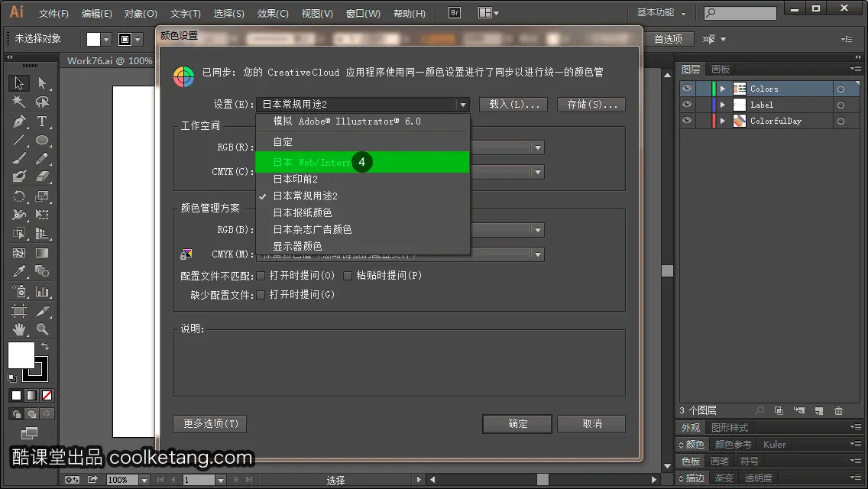Click control bar fill color swatch
The image size is (868, 489).
click(x=93, y=39)
